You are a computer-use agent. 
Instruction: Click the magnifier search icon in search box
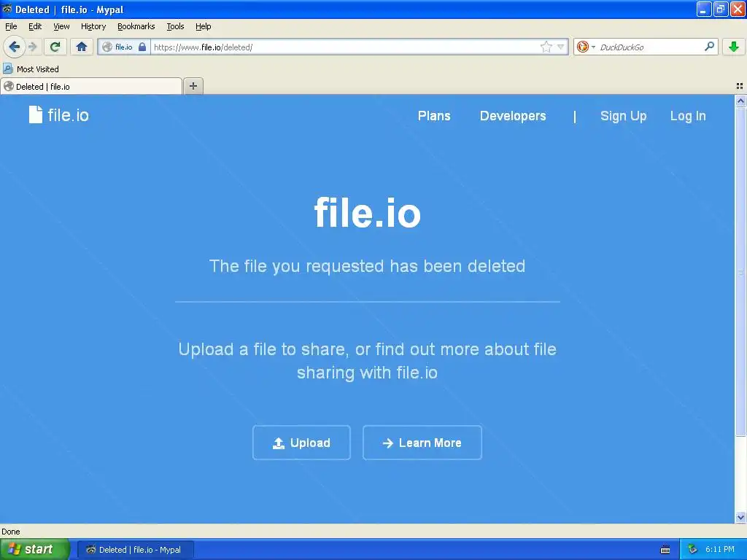click(709, 46)
